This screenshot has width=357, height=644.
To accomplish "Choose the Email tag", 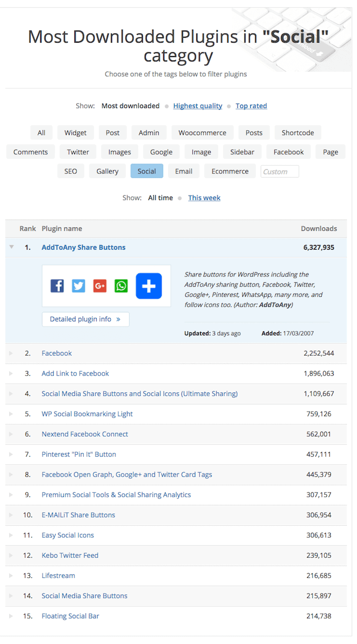I will 183,171.
